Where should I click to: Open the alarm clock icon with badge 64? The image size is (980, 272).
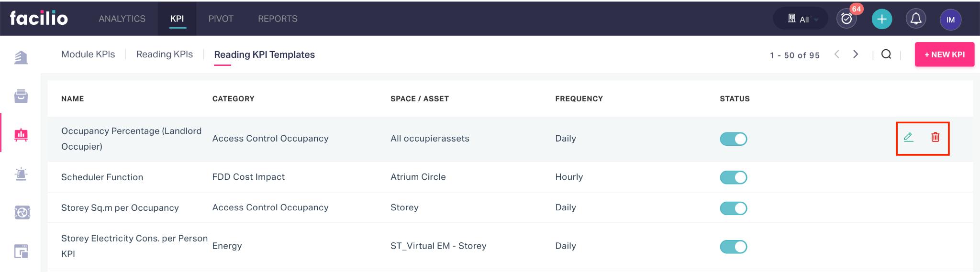(x=846, y=19)
